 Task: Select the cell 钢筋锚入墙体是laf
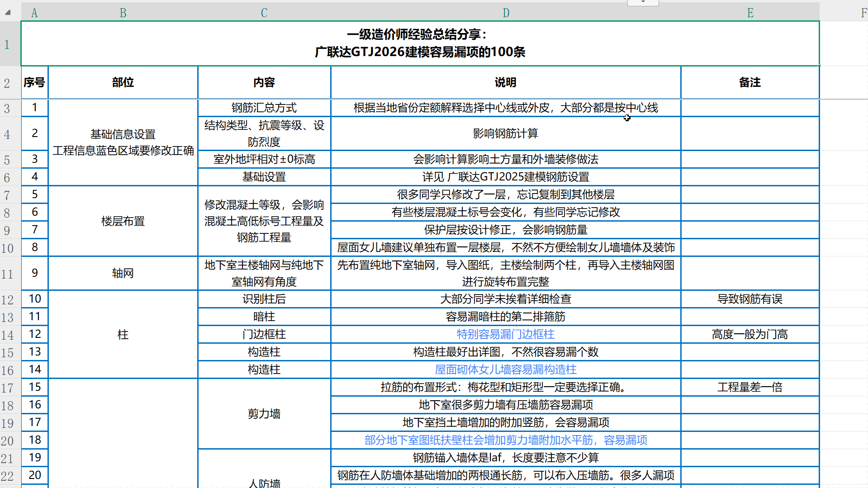[506, 458]
